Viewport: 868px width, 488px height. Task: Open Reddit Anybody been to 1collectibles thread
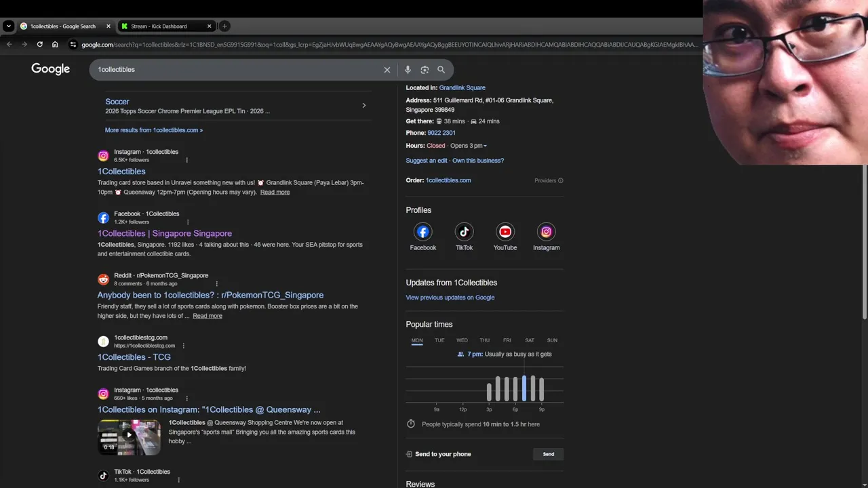click(210, 295)
